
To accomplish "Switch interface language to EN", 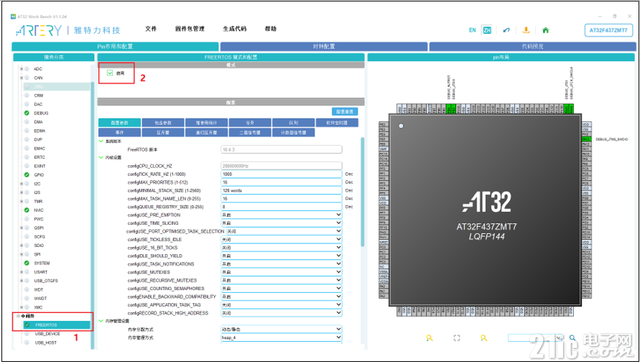I will 472,30.
